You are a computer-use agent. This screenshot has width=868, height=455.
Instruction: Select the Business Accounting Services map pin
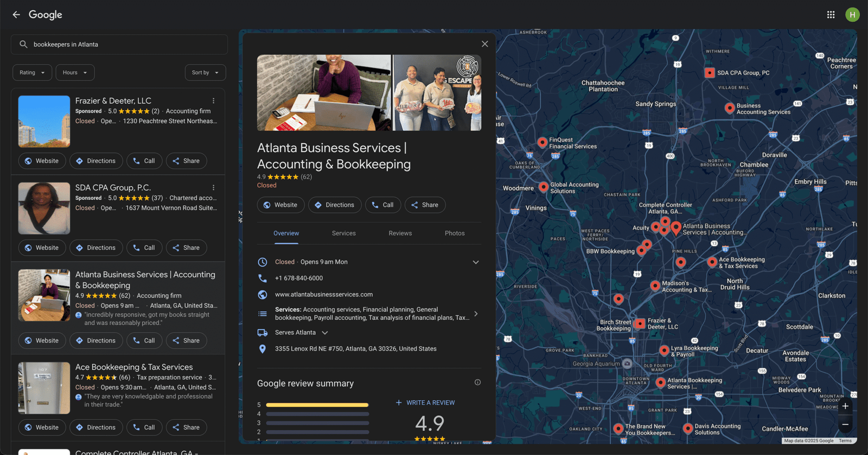coord(730,108)
